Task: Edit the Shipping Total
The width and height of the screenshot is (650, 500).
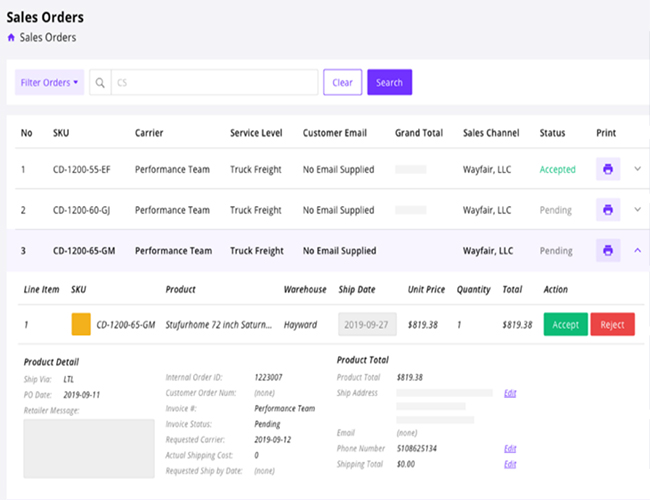Action: pos(510,464)
